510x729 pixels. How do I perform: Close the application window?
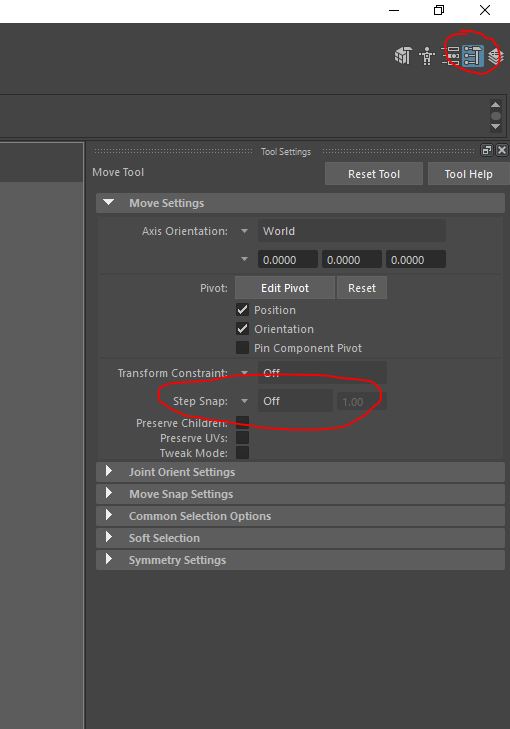pos(484,10)
